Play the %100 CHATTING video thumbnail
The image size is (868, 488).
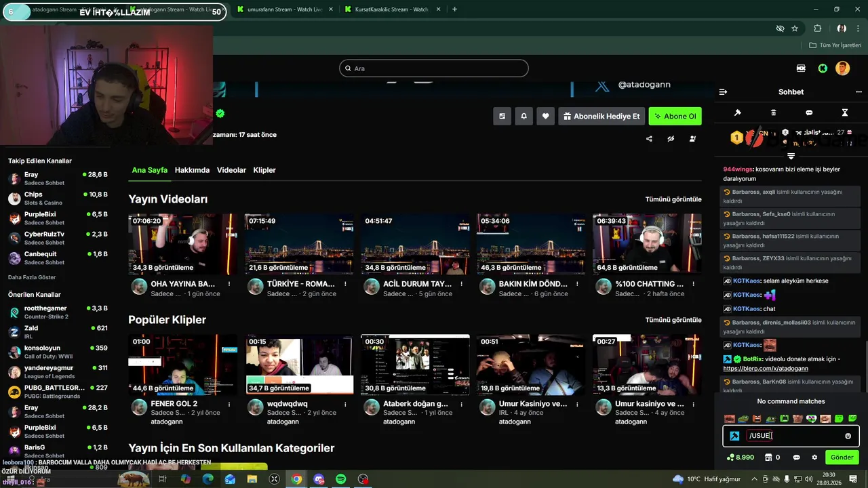(x=647, y=244)
